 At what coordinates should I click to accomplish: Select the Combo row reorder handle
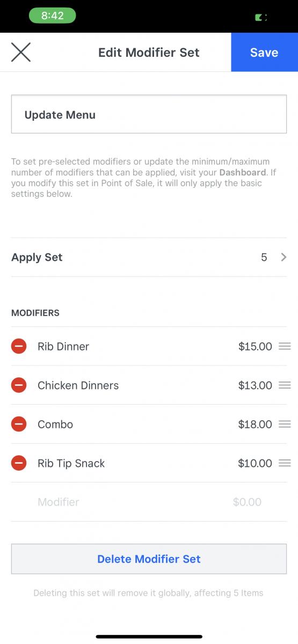285,424
